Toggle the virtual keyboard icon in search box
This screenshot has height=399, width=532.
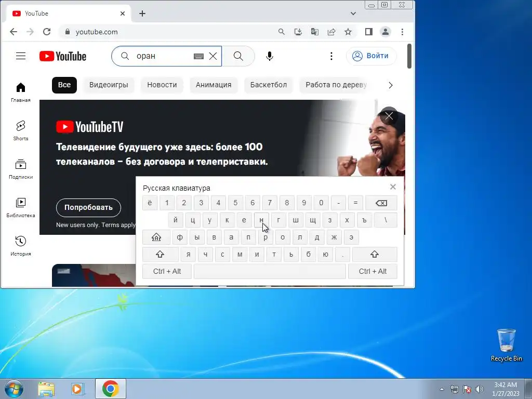click(x=198, y=56)
